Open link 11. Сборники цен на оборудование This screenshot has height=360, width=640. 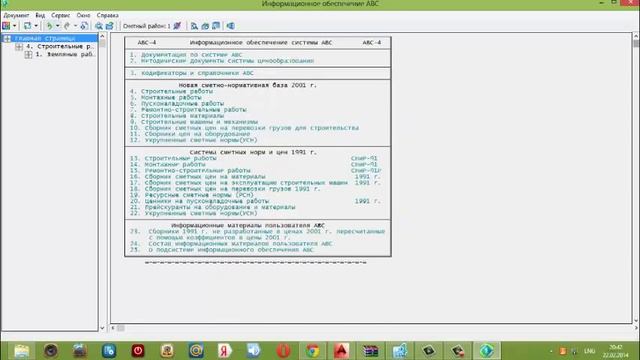[x=190, y=134]
